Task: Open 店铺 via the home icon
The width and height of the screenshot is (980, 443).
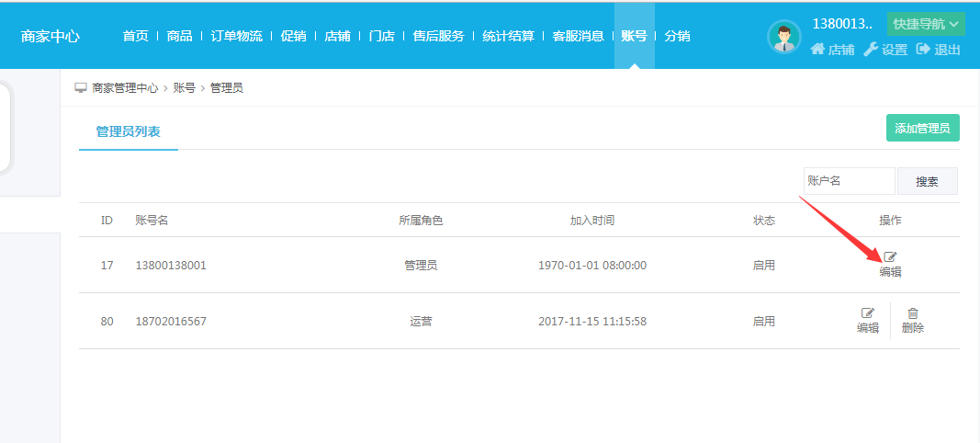Action: (x=817, y=50)
